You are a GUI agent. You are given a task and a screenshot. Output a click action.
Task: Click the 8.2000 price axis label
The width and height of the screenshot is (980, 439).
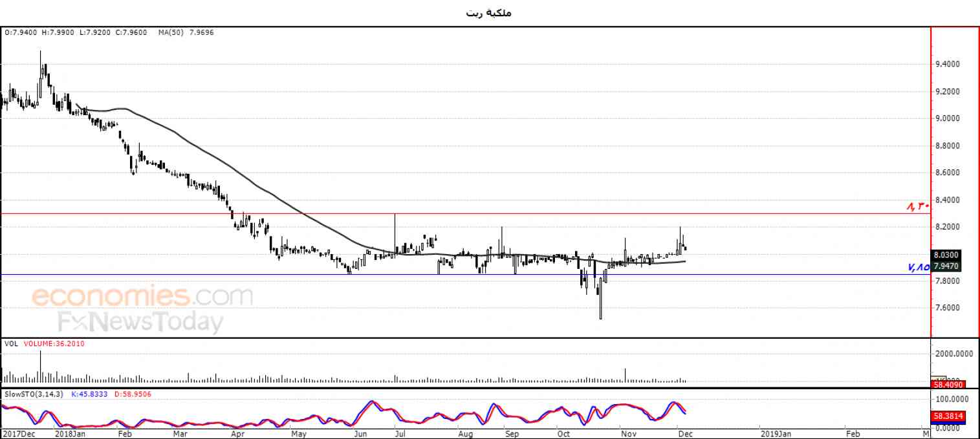947,227
